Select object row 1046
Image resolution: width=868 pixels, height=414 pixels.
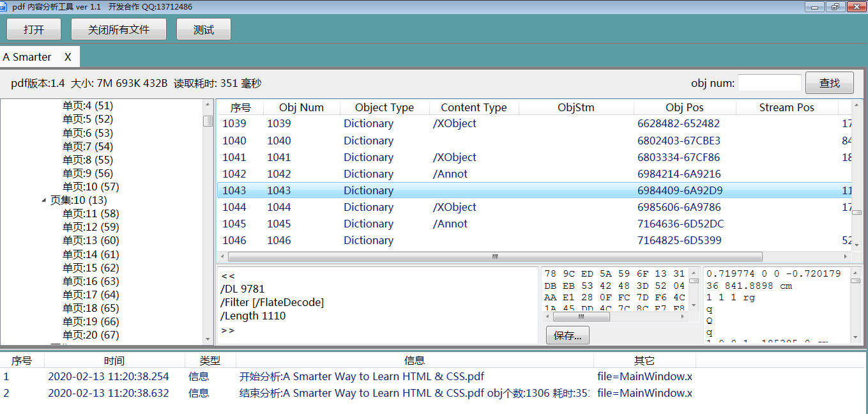pyautogui.click(x=534, y=240)
